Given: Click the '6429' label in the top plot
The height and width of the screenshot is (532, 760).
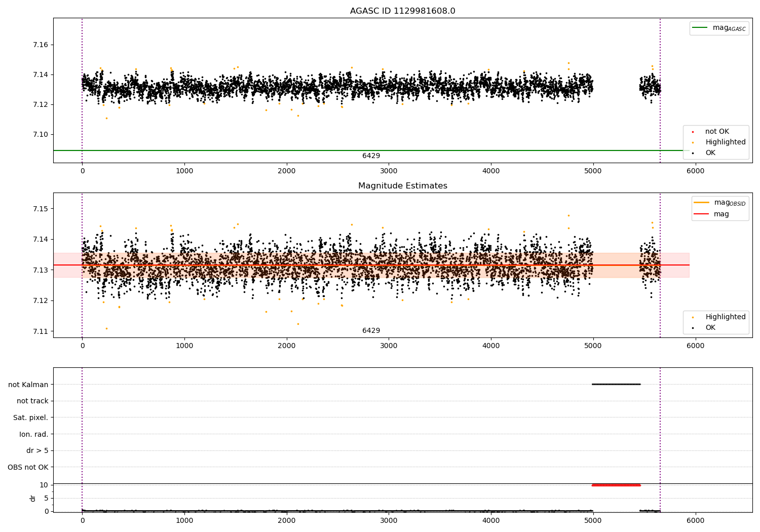Looking at the screenshot, I should (371, 156).
